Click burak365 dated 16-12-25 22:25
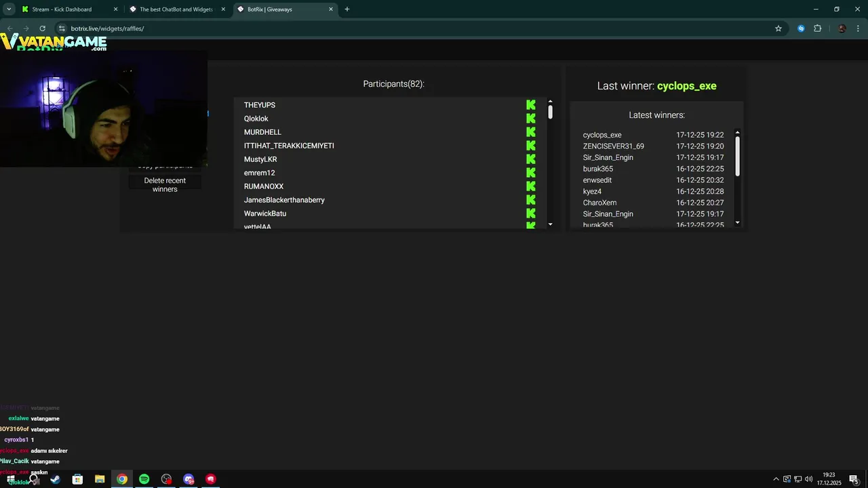Image resolution: width=868 pixels, height=488 pixels. coord(598,169)
